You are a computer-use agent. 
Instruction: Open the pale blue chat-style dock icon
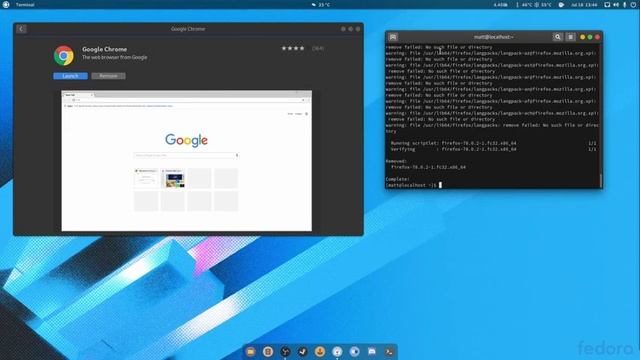[x=372, y=351]
